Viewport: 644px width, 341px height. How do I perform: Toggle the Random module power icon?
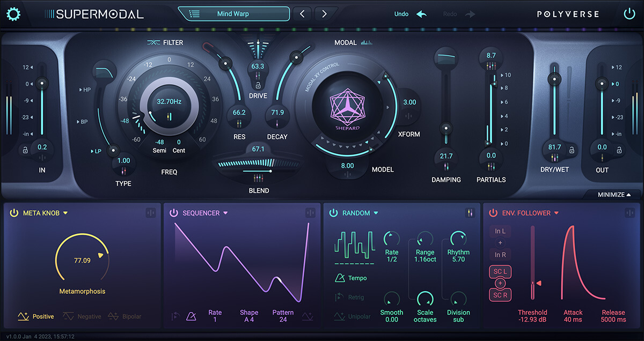tap(333, 213)
